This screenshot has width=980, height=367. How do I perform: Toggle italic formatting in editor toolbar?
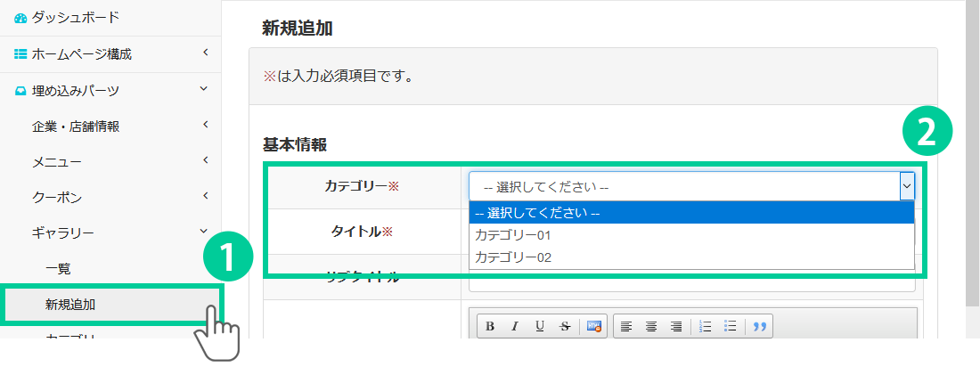click(515, 327)
